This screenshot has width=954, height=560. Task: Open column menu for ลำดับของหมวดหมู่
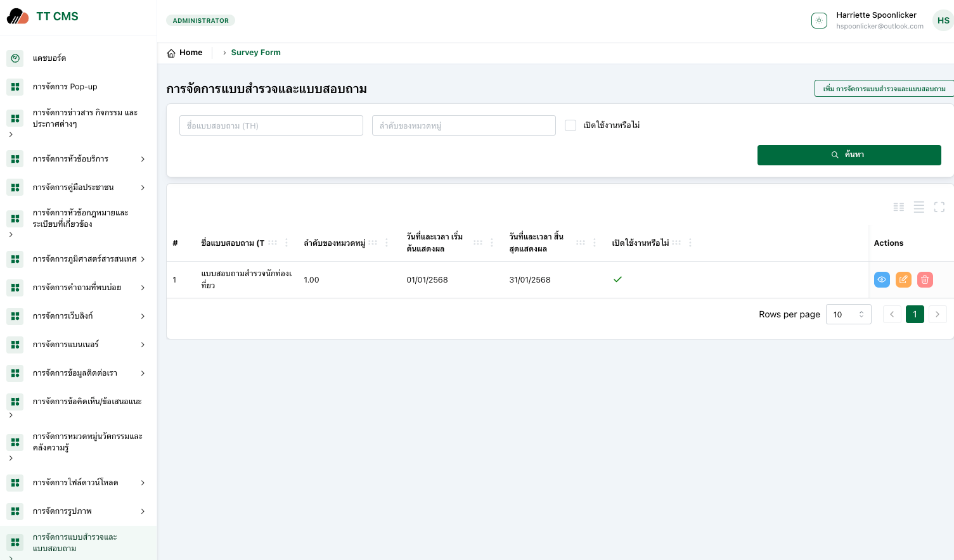pyautogui.click(x=387, y=243)
